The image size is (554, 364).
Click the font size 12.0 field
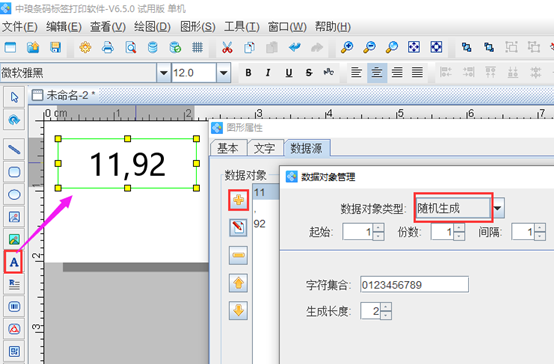(194, 73)
